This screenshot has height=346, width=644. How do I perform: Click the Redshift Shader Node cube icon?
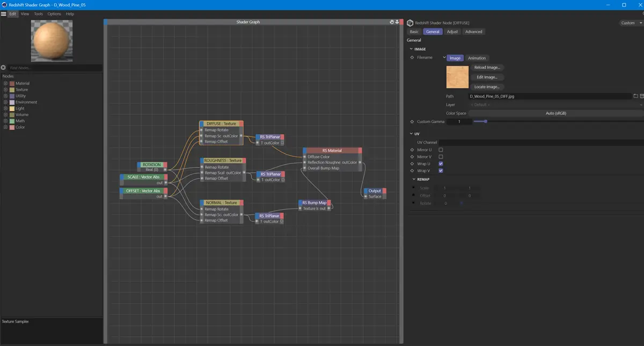[410, 23]
